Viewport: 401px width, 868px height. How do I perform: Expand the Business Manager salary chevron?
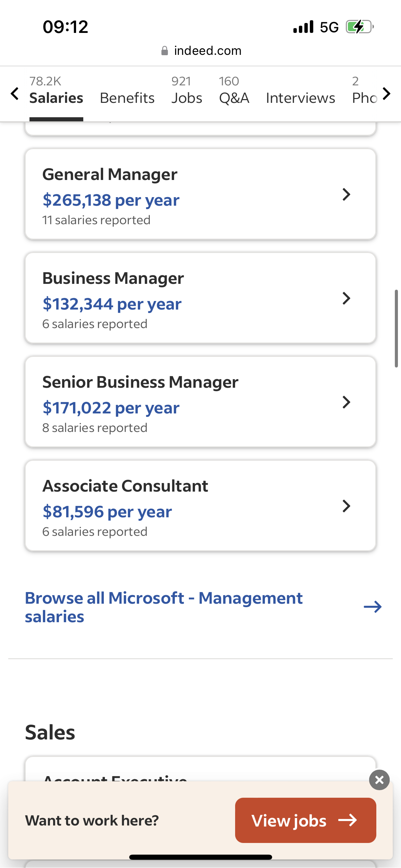coord(347,298)
